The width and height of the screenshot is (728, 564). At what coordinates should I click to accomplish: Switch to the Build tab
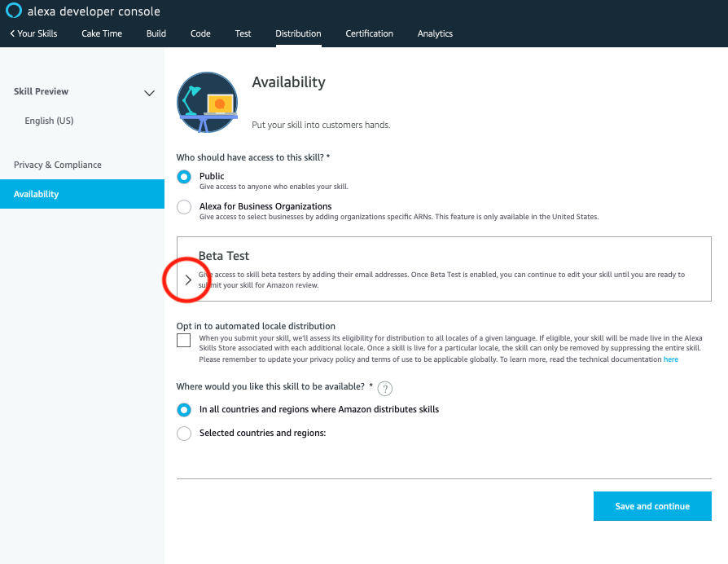(x=156, y=33)
